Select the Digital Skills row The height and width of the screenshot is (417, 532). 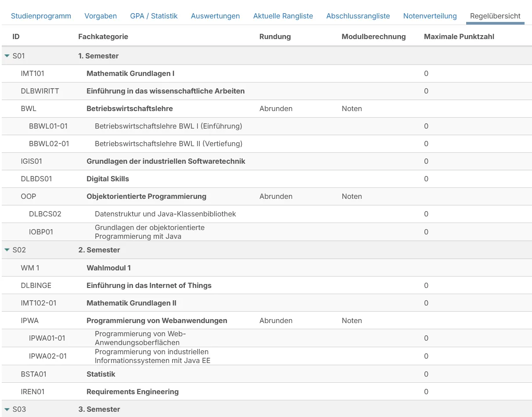[x=266, y=179]
